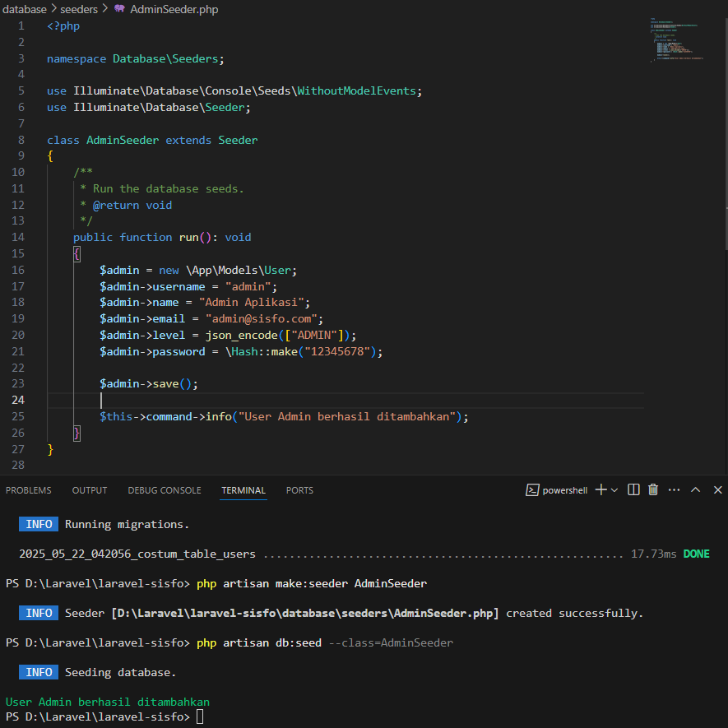Expand the seeders breadcrumb folder

(79, 9)
